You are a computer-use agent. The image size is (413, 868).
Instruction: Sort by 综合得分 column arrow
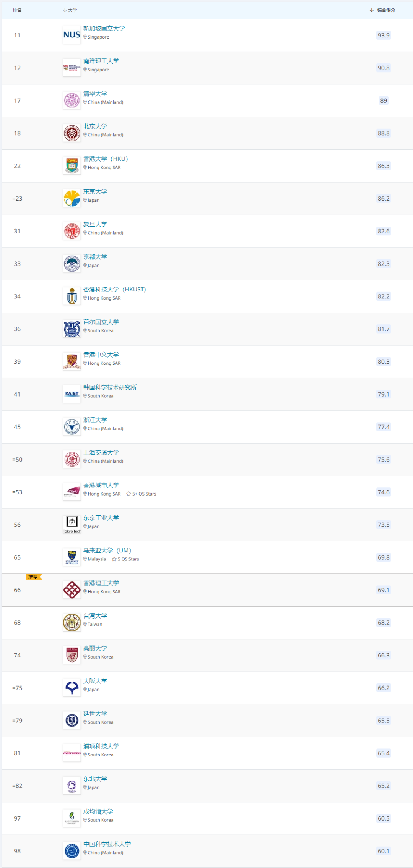coord(372,10)
